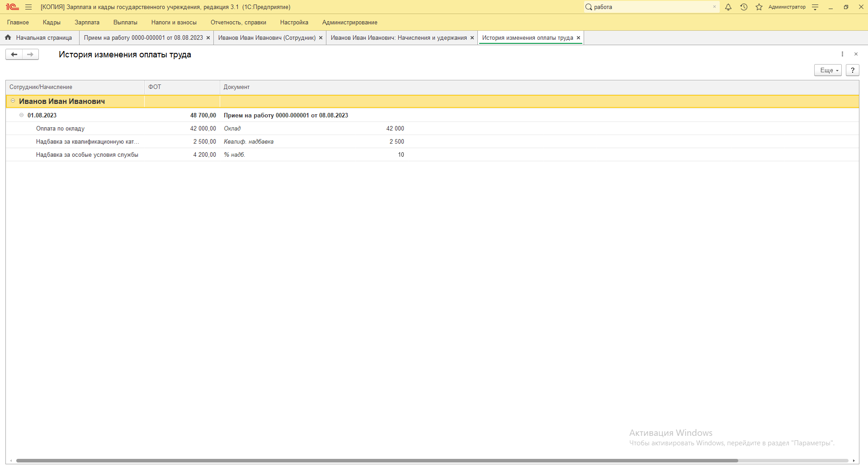Click the Оклад indicator label
Screen dimensions: 868x467
(232, 129)
